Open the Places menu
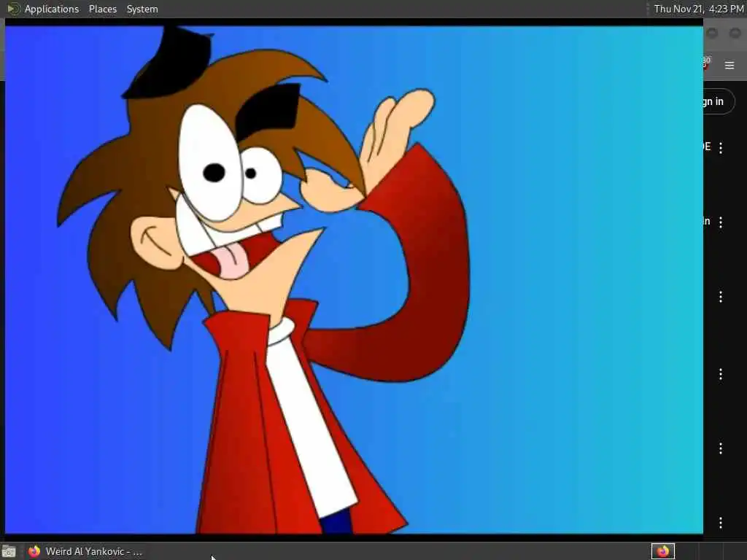 click(x=102, y=9)
